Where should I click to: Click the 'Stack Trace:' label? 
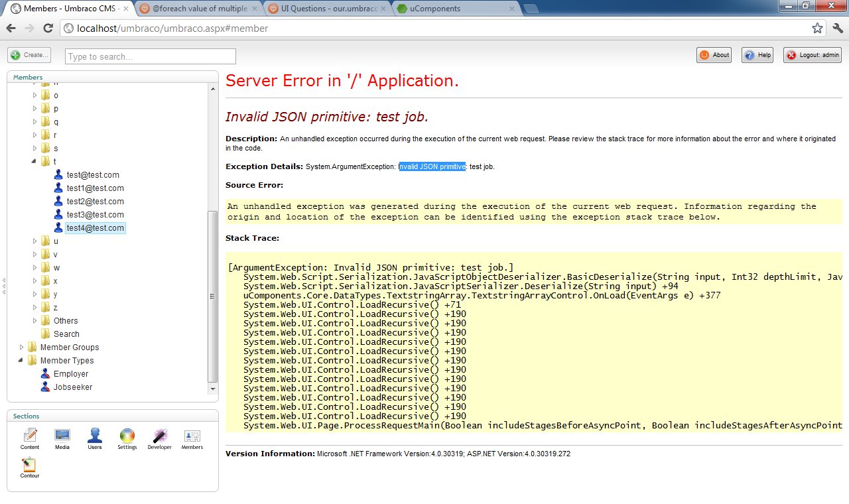[252, 238]
